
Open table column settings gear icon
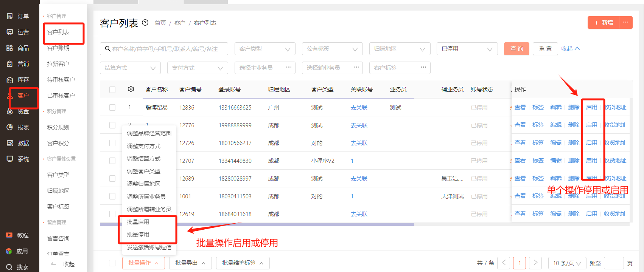click(x=131, y=89)
